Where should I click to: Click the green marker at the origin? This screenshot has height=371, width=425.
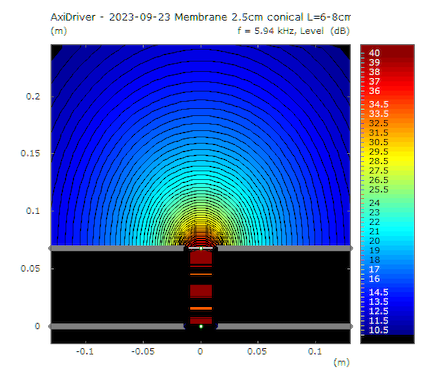point(201,326)
